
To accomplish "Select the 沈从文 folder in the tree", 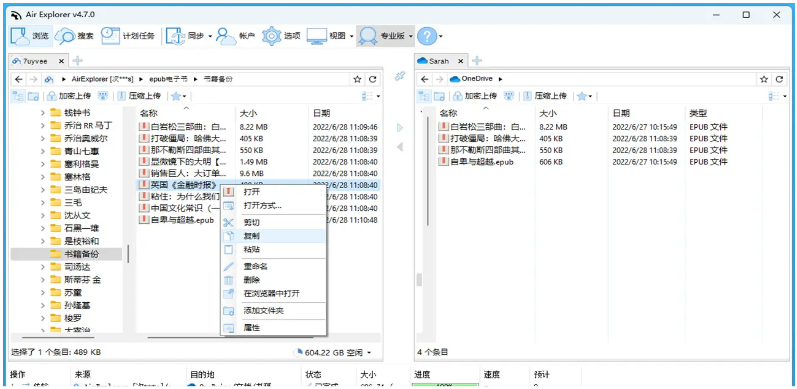I will tap(71, 216).
